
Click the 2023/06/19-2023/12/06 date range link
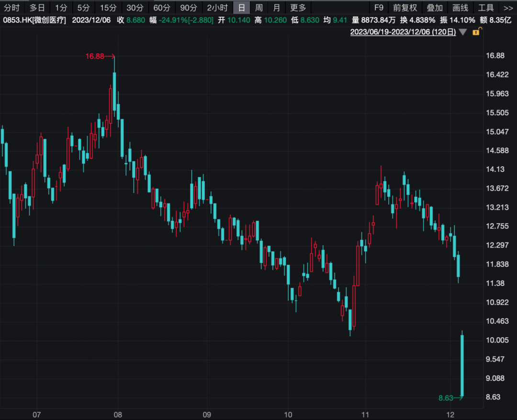tap(403, 32)
